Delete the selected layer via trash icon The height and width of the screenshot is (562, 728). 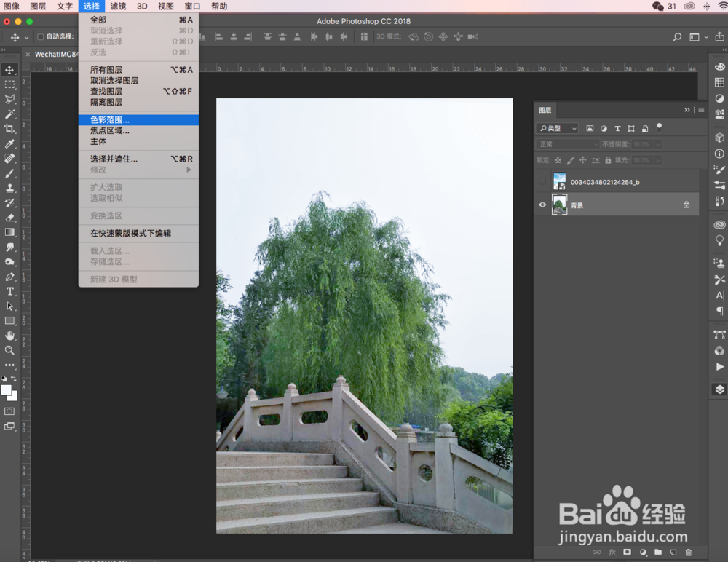[x=688, y=553]
